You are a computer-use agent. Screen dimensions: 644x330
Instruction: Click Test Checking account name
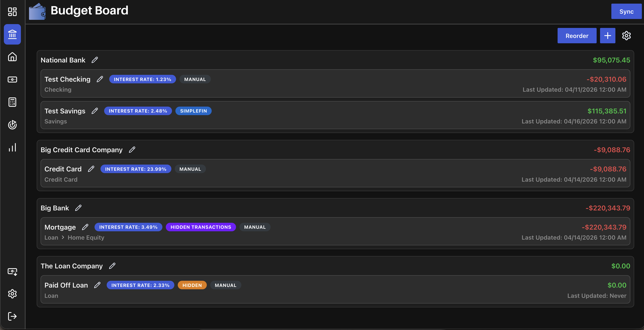pyautogui.click(x=67, y=79)
